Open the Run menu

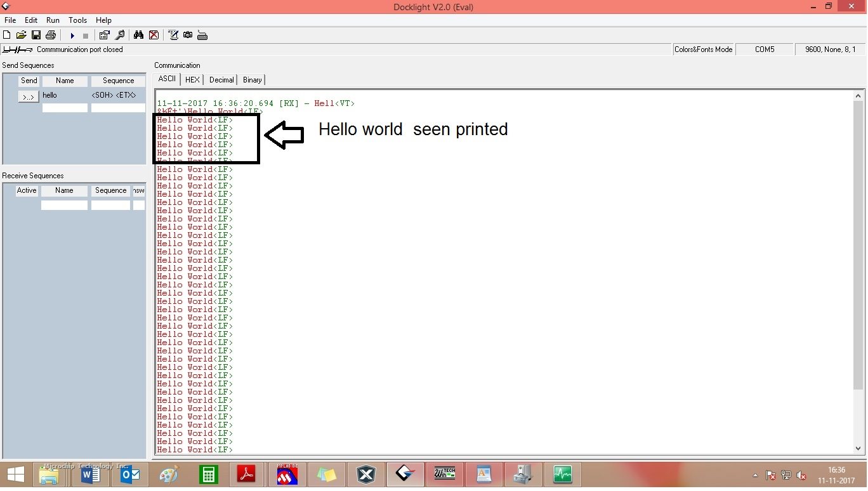(53, 20)
